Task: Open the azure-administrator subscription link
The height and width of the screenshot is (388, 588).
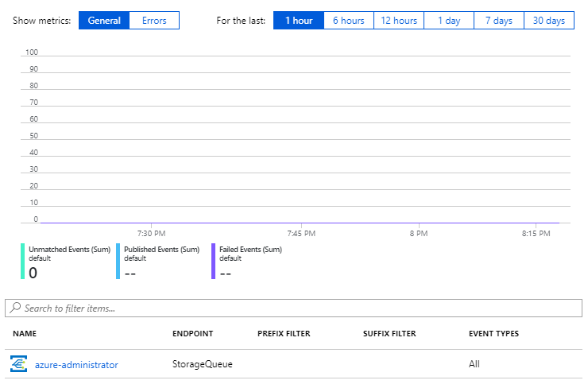Action: point(76,365)
